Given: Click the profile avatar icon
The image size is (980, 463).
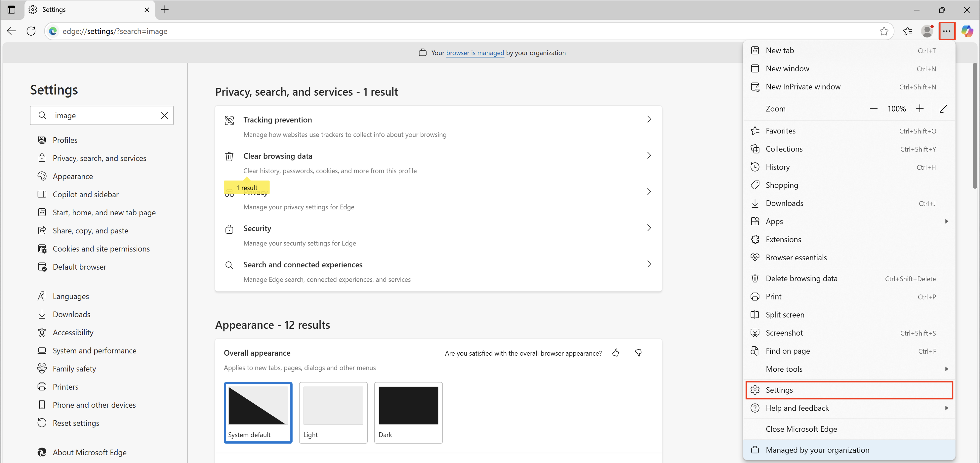Looking at the screenshot, I should click(x=927, y=31).
